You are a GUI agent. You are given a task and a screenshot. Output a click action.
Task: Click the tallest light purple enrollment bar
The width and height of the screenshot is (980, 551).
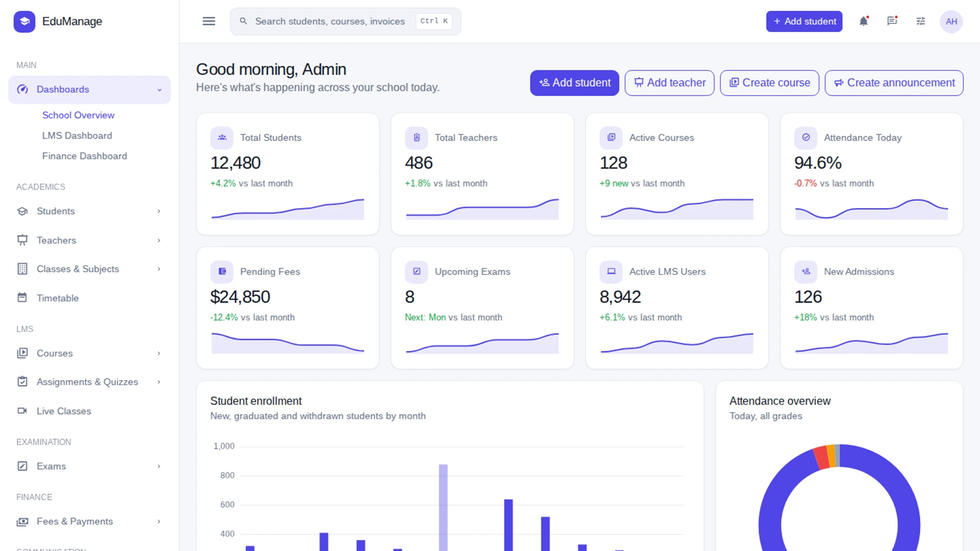(443, 507)
